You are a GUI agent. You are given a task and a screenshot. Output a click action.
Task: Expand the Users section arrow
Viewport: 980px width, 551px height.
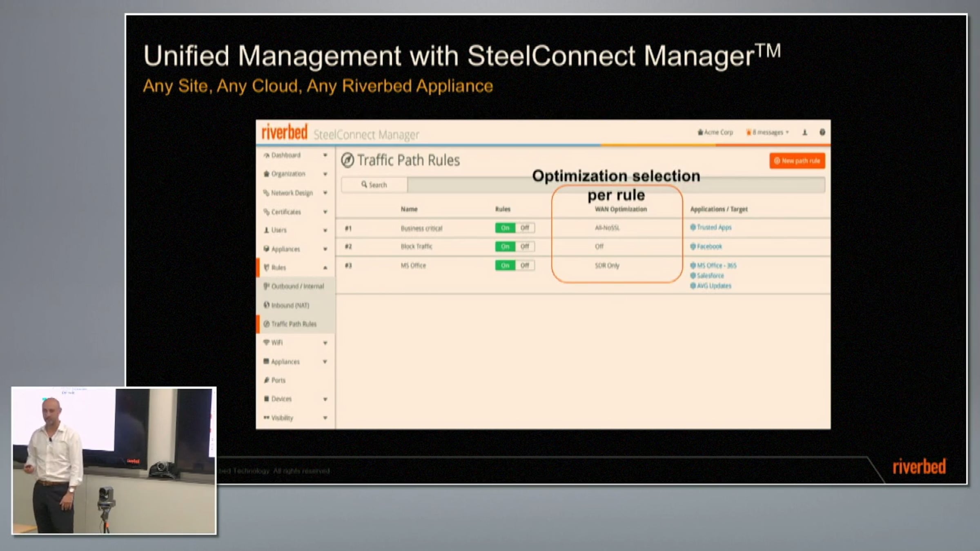tap(325, 231)
